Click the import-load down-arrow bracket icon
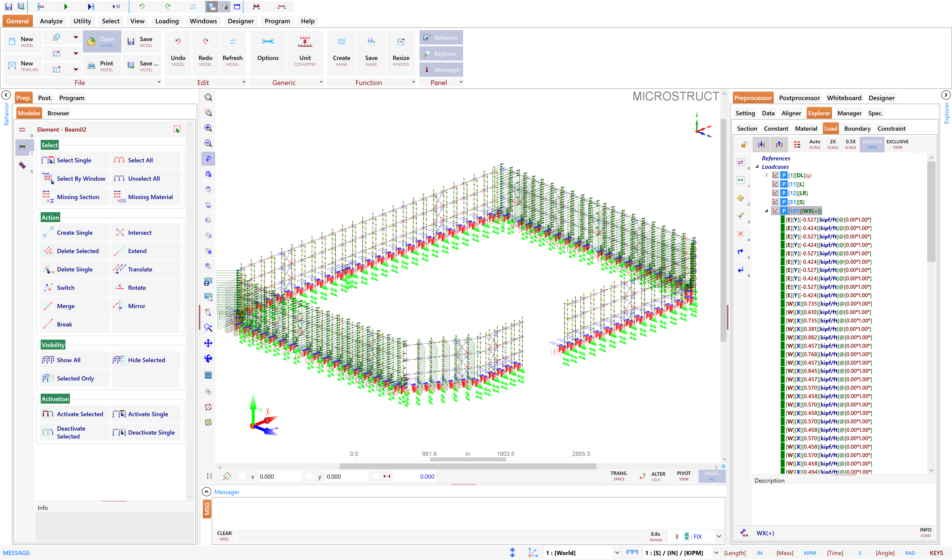The height and width of the screenshot is (560, 952). [761, 144]
